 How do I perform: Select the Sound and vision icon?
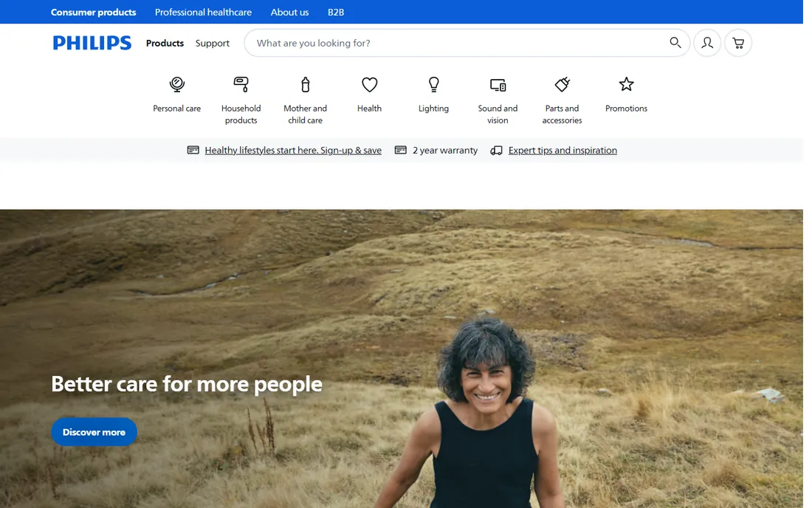498,84
